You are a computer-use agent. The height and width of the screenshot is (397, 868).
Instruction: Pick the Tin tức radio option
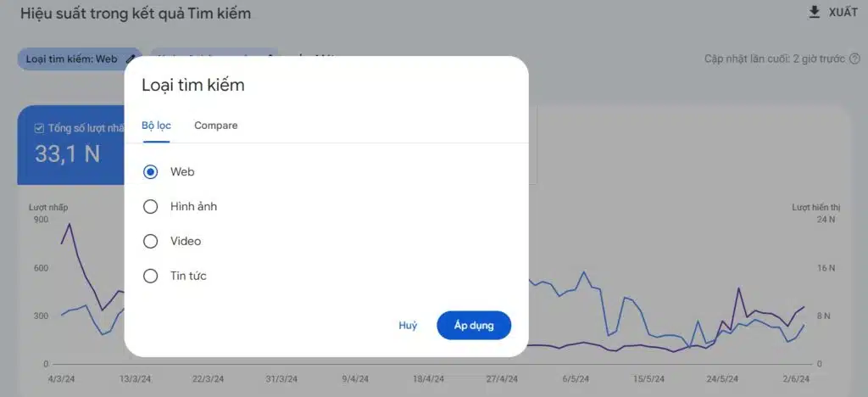151,276
